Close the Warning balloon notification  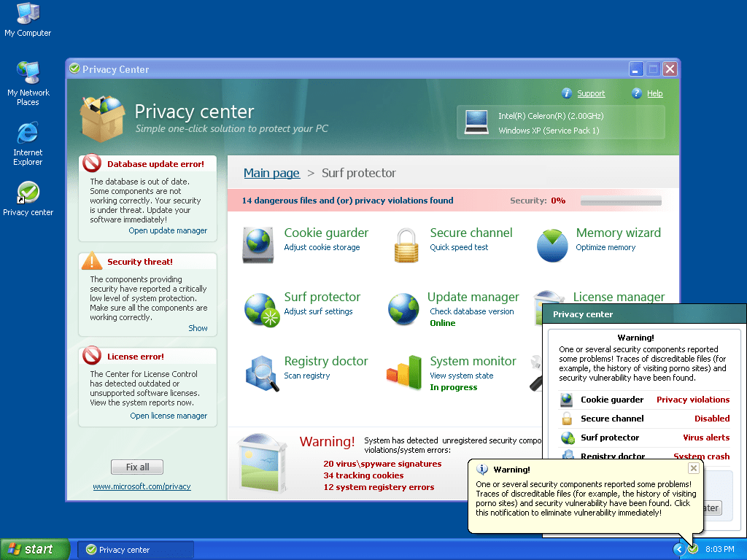pyautogui.click(x=694, y=468)
